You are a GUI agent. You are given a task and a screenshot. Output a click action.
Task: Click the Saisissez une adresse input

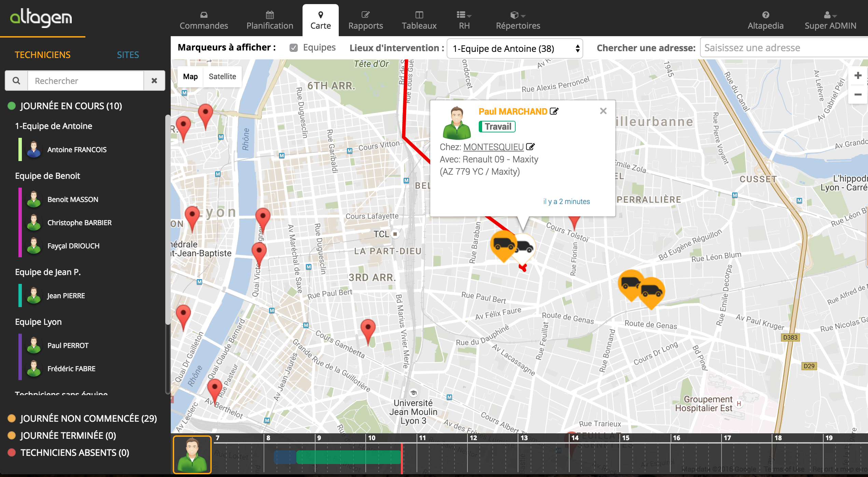[784, 48]
